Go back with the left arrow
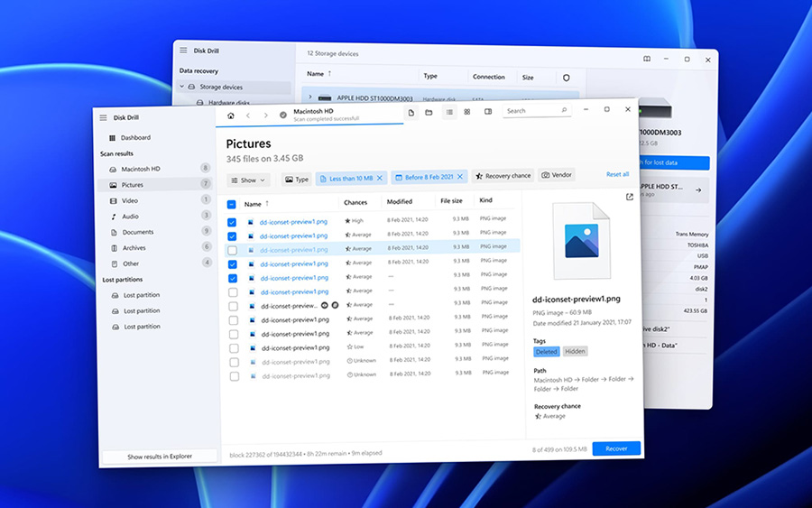Viewport: 812px width, 508px height. point(248,115)
